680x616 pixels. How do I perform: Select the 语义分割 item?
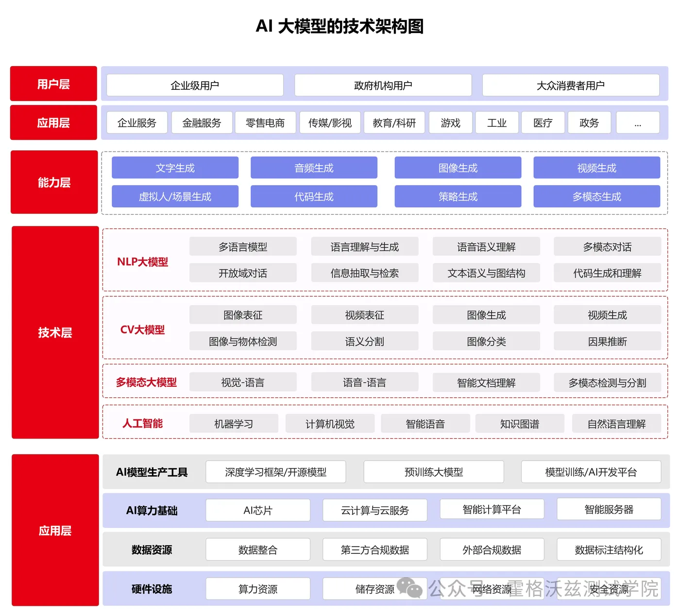coord(364,341)
